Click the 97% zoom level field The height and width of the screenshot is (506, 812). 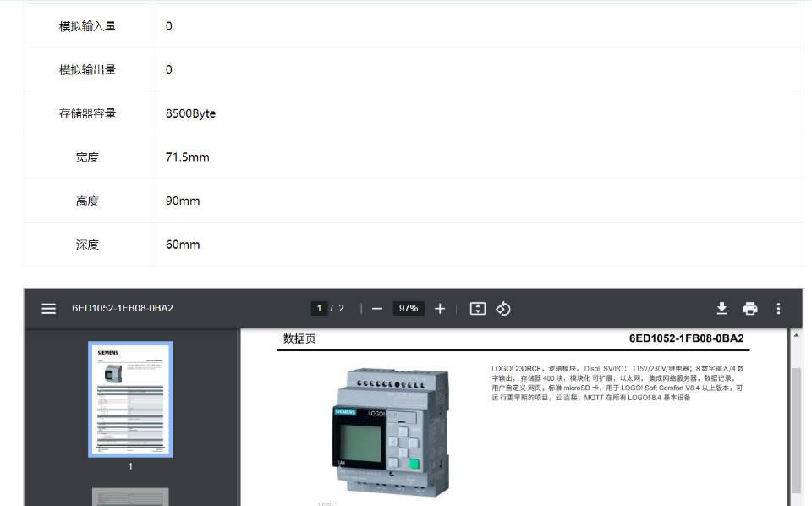pos(408,308)
